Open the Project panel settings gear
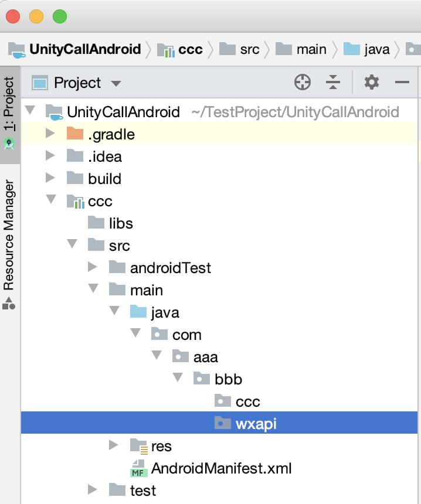421x504 pixels. coord(372,82)
